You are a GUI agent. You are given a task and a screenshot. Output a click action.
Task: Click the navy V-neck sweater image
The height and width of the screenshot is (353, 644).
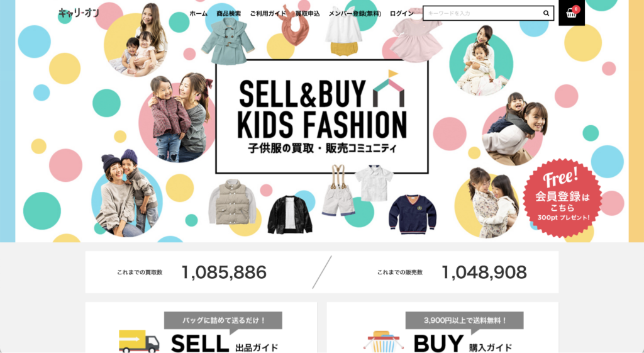tap(413, 214)
